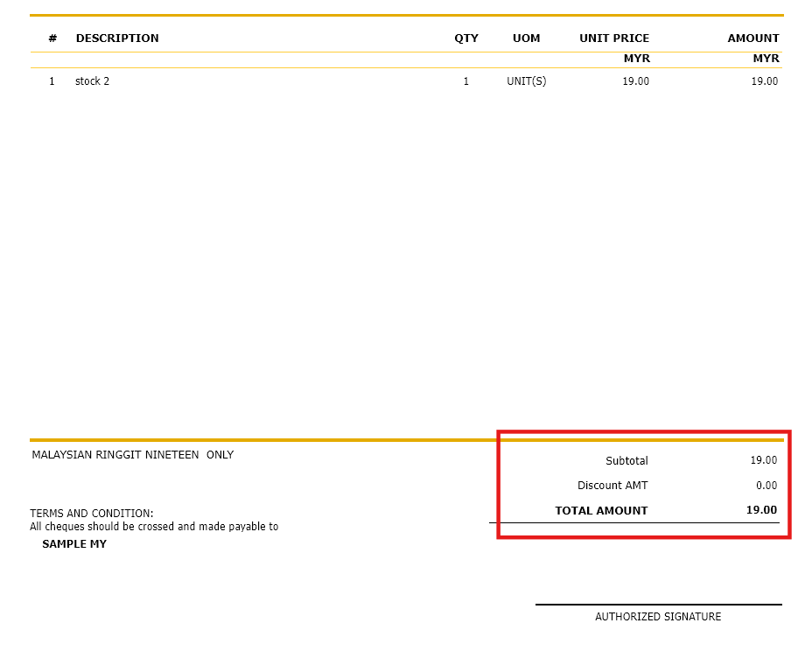Select the 'stock 2' item description

pos(92,81)
